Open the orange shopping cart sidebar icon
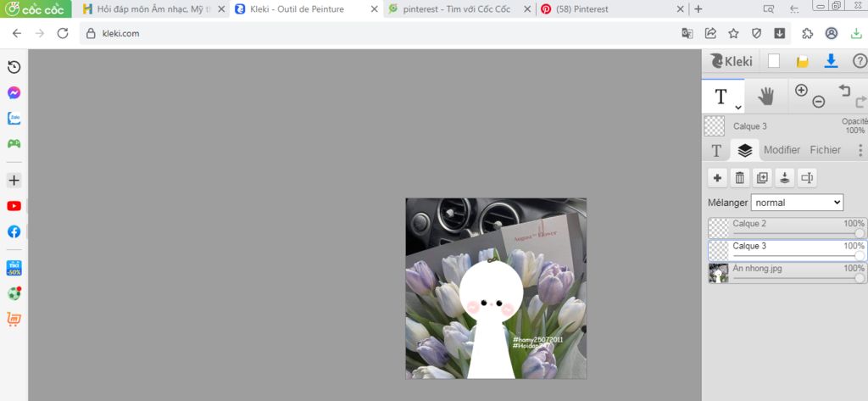The width and height of the screenshot is (868, 401). (14, 319)
